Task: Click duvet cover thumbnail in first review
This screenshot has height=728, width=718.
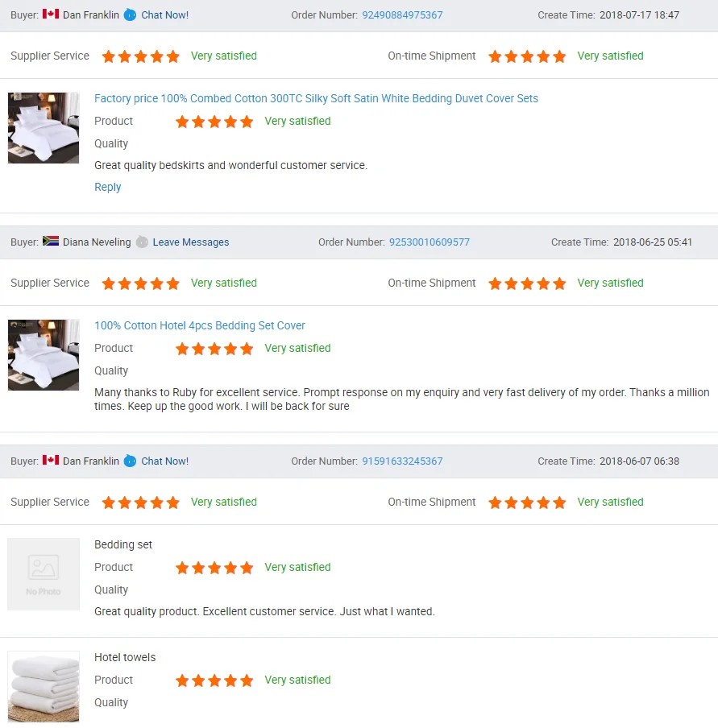Action: [x=44, y=128]
